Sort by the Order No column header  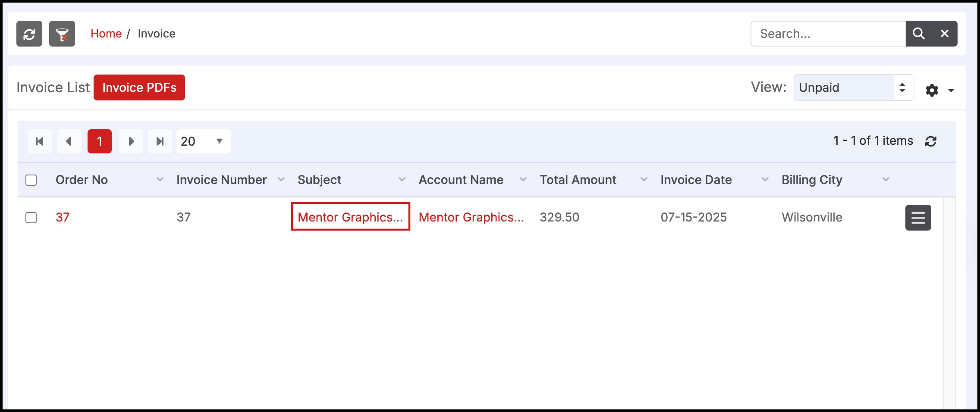(x=82, y=180)
